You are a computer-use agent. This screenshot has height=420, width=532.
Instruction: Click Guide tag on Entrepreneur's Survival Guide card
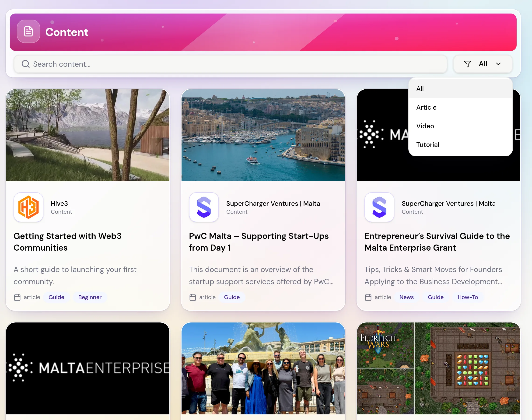click(x=436, y=297)
